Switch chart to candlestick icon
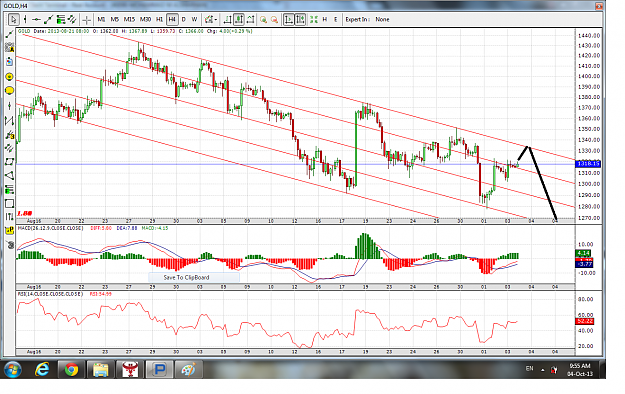Screen dimensions: 625x394 point(239,19)
